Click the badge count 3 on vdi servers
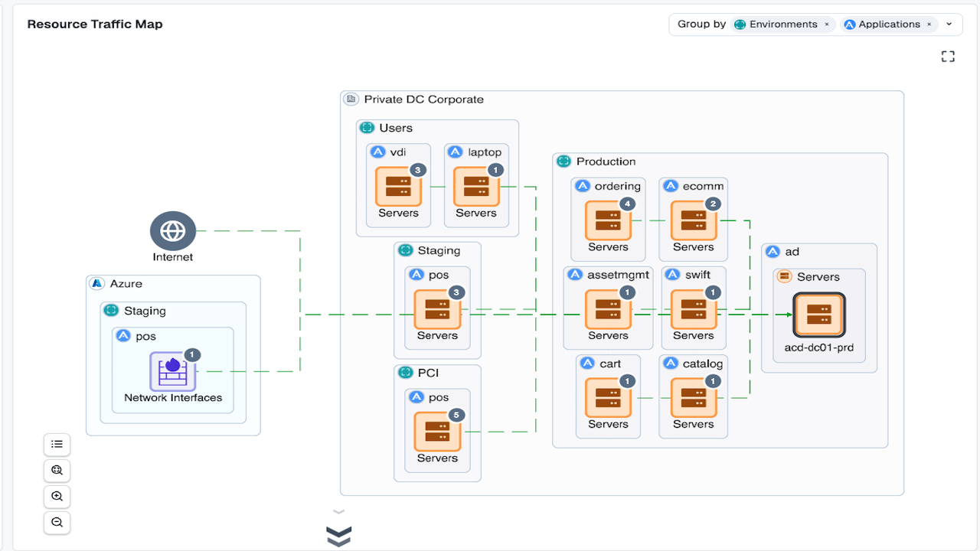Screen dimensions: 980x551 click(417, 170)
